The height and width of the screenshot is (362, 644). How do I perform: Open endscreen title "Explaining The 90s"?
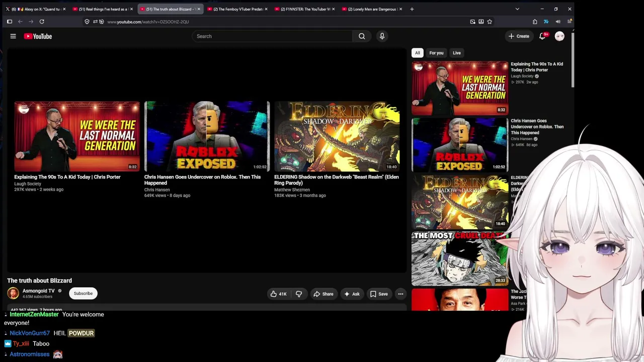click(x=67, y=177)
